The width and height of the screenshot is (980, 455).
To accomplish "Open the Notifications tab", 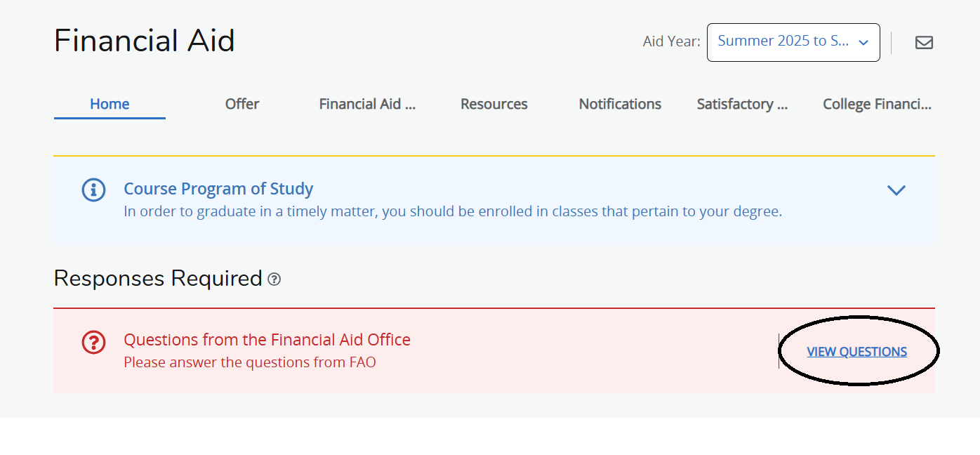I will [x=619, y=103].
